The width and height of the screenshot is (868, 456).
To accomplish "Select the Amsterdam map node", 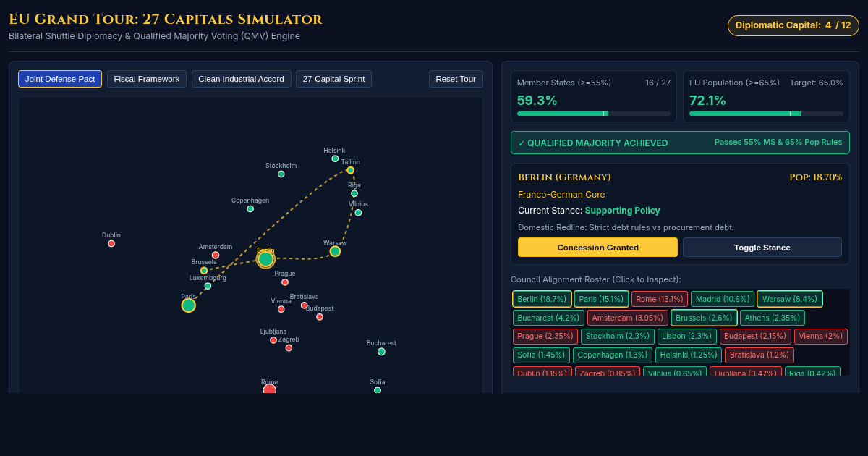I will [x=216, y=255].
